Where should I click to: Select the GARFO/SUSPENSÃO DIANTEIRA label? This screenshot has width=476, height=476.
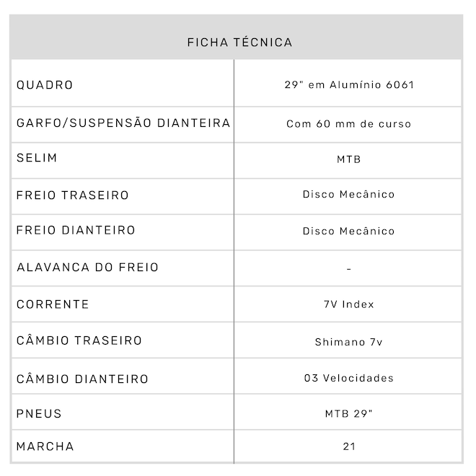point(123,123)
